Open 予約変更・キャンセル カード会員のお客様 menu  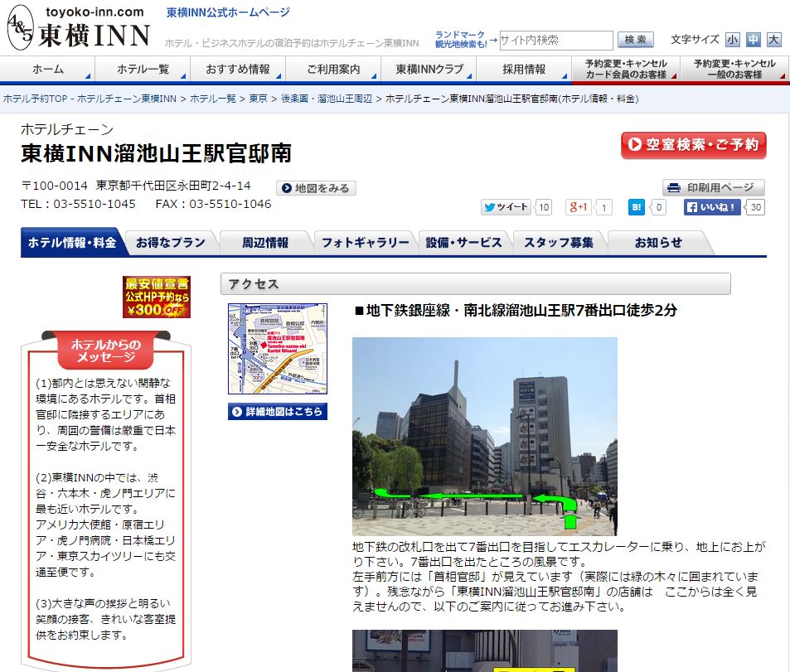626,69
